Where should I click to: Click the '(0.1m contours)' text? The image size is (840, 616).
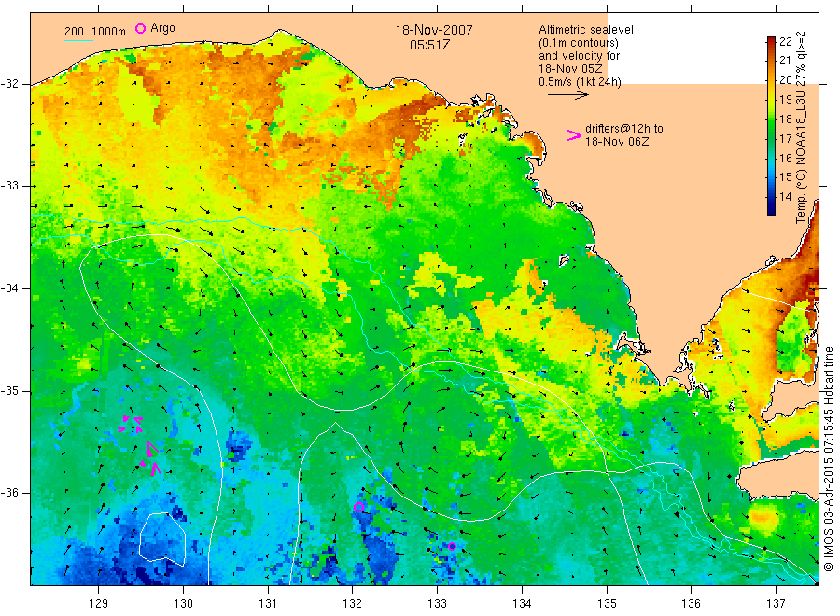[578, 43]
